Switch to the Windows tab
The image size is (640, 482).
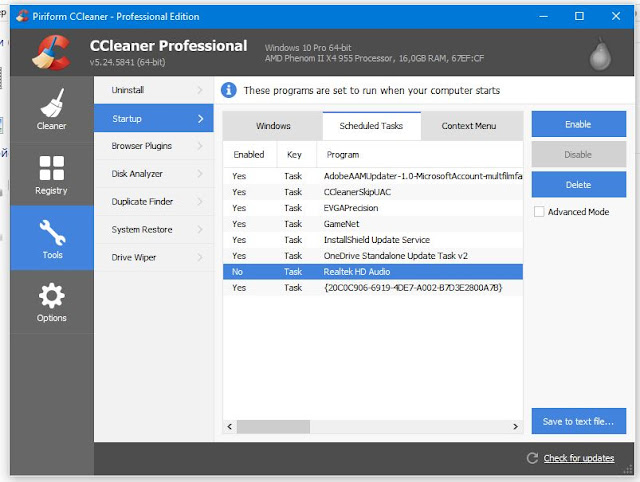click(273, 126)
